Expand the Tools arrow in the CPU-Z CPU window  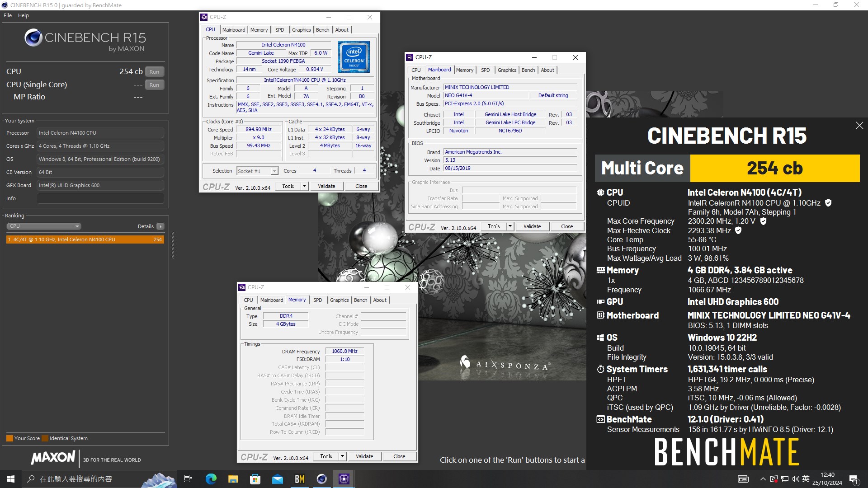304,186
